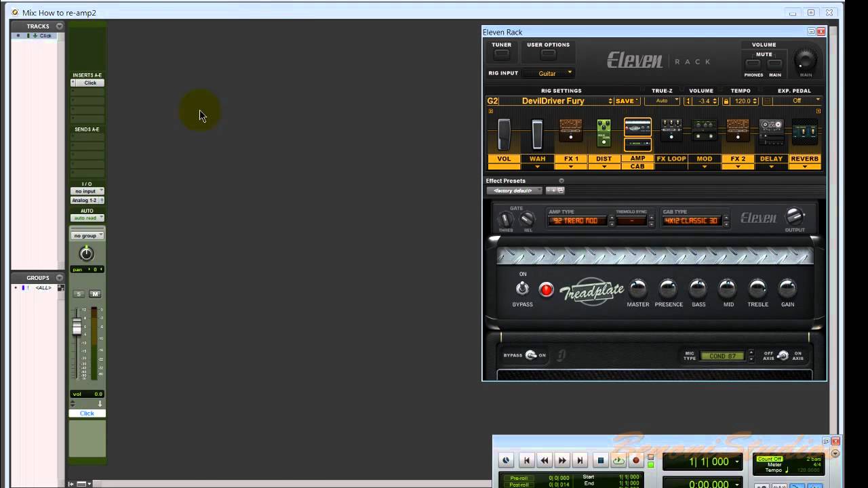The image size is (868, 488).
Task: Select the green Dist overdrive pedal
Action: pos(604,133)
